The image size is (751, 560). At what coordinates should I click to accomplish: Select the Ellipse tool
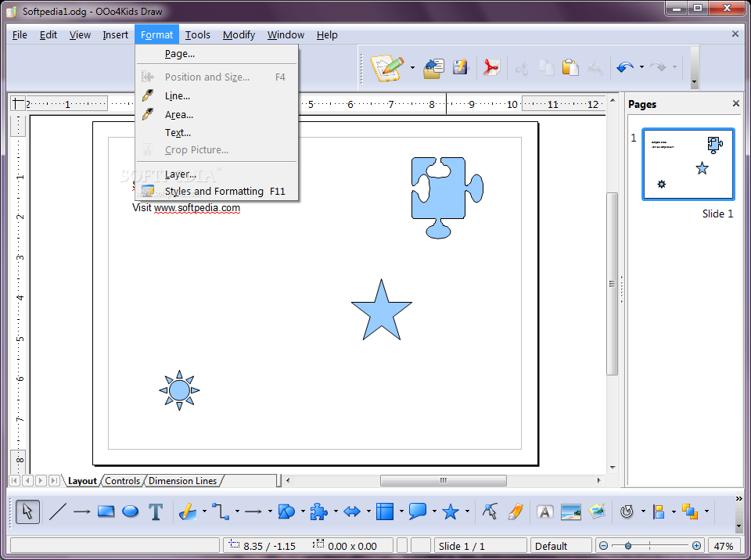tap(131, 512)
